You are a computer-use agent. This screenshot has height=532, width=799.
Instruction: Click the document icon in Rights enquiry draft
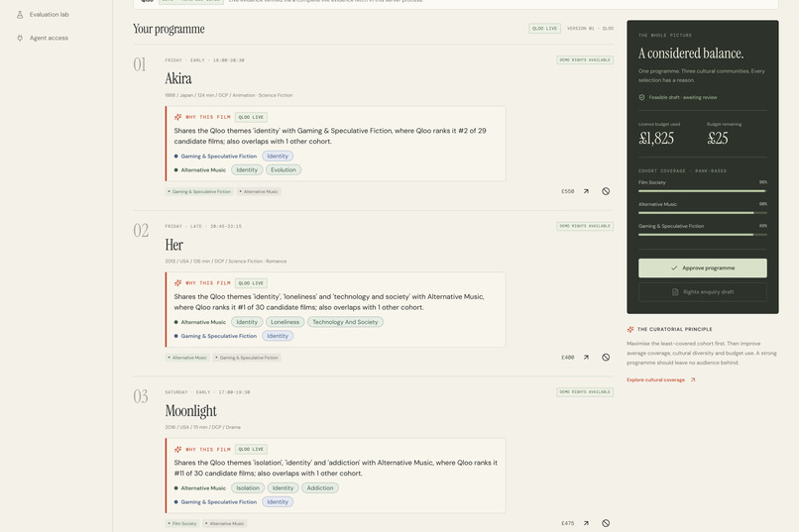click(x=675, y=292)
